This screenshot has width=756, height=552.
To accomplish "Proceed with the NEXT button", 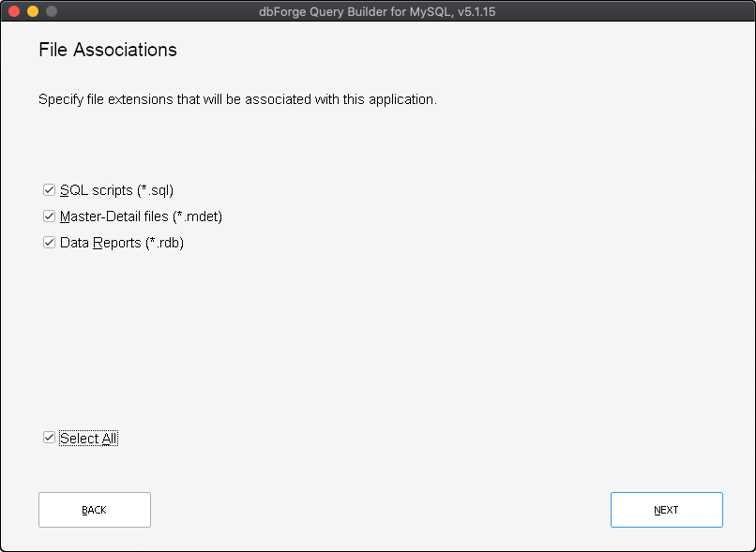I will (x=666, y=510).
